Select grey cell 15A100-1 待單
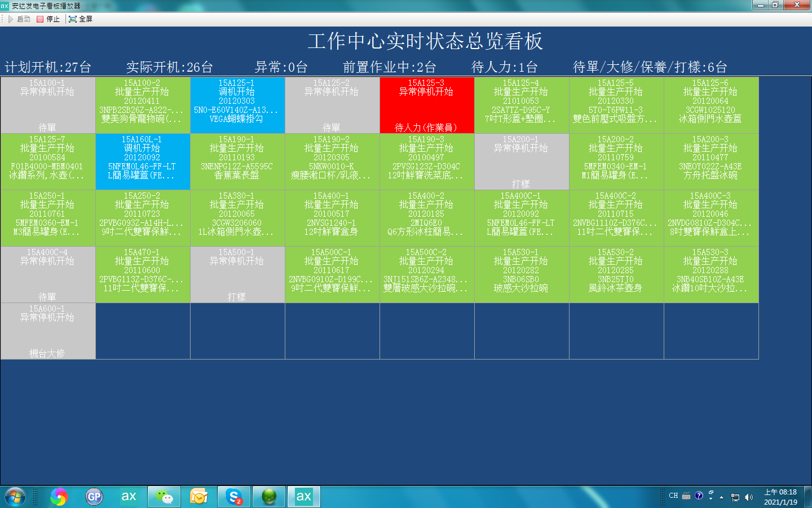 [x=48, y=105]
